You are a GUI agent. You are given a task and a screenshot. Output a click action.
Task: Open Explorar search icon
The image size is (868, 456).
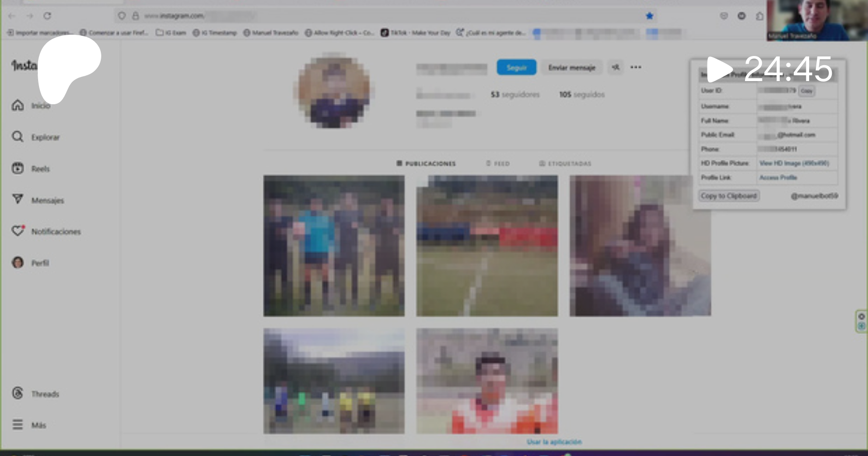pos(18,137)
